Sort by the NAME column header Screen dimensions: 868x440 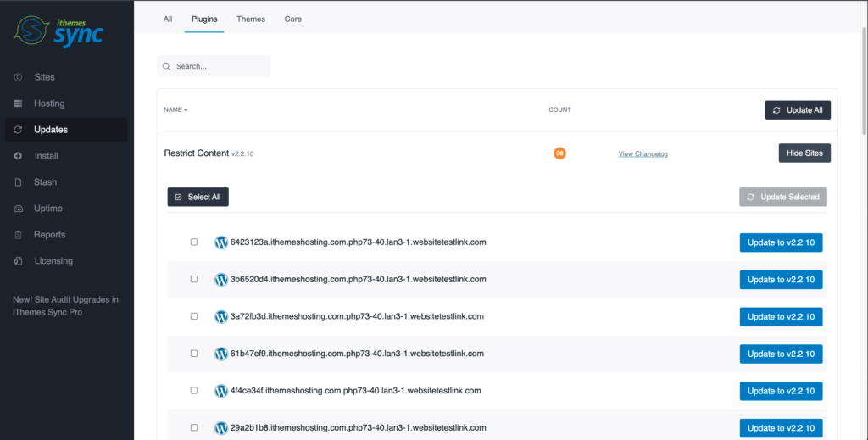[x=175, y=109]
